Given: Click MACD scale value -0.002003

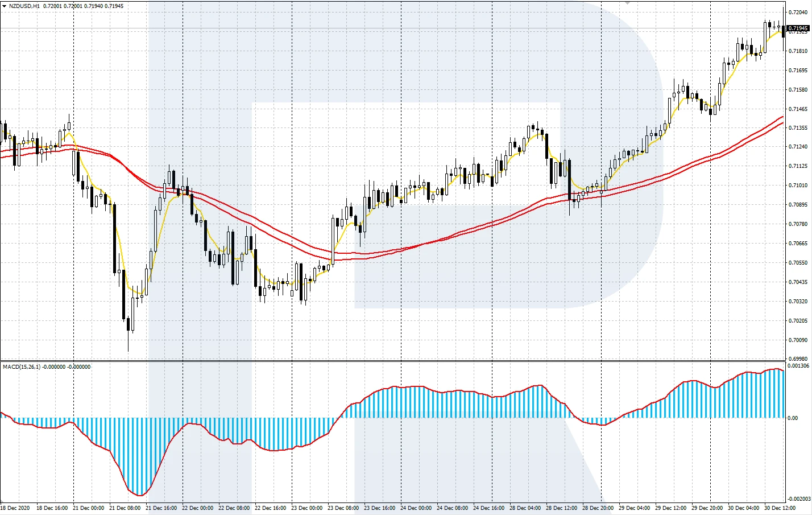Looking at the screenshot, I should 799,499.
